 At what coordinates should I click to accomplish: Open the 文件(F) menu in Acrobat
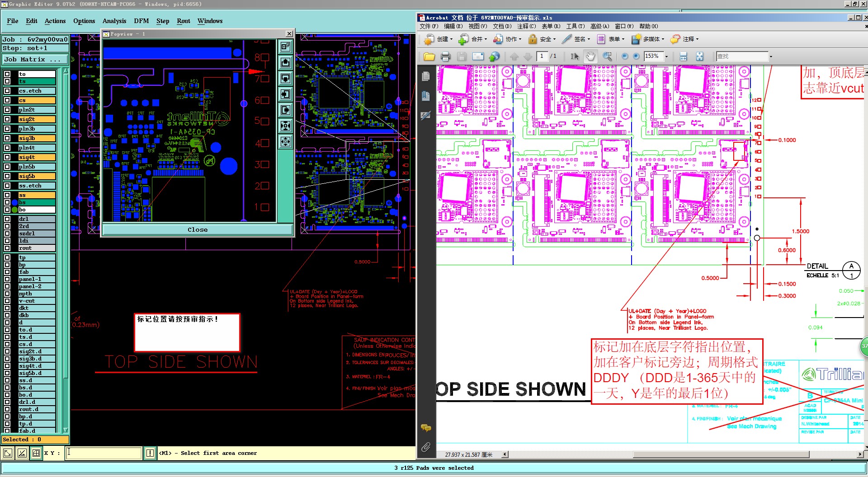[x=429, y=27]
